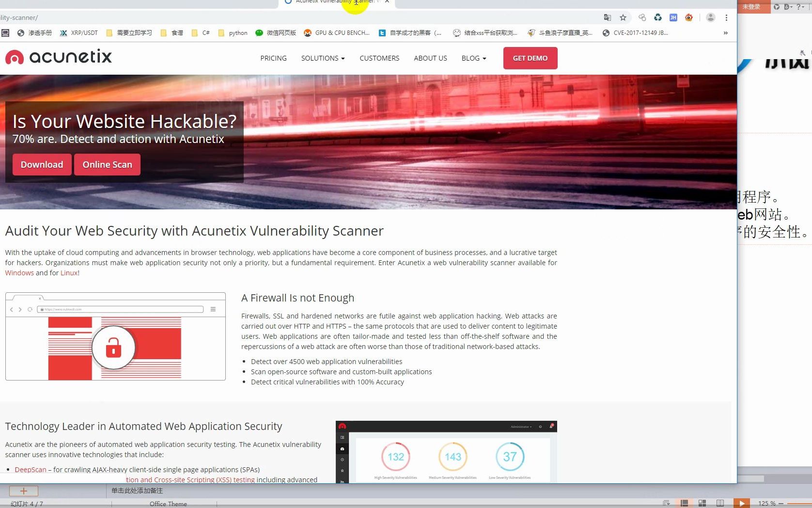Screen dimensions: 812x508
Task: Open the XRP/USDT bookmark
Action: (x=78, y=33)
